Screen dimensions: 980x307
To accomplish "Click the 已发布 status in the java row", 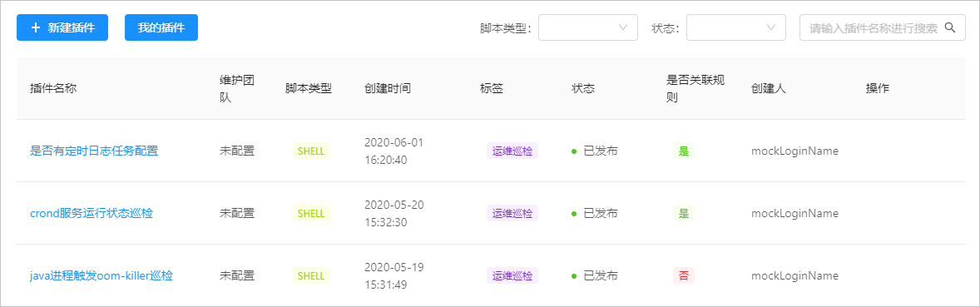I will tap(594, 275).
